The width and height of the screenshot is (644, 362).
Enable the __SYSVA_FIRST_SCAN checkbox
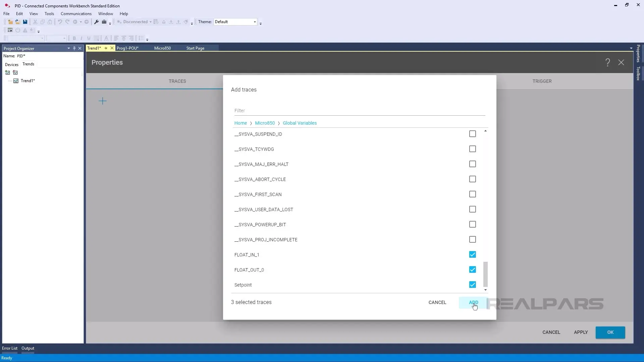click(472, 194)
